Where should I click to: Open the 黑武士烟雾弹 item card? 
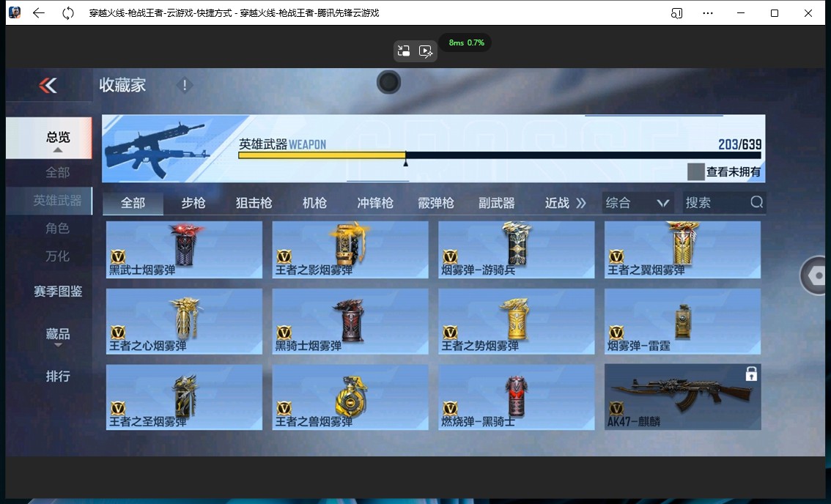185,250
